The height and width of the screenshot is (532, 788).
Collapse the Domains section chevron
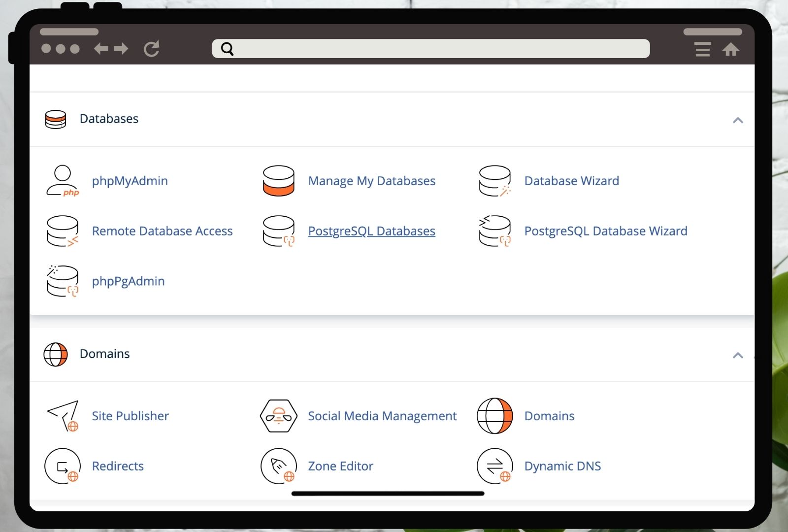tap(738, 355)
